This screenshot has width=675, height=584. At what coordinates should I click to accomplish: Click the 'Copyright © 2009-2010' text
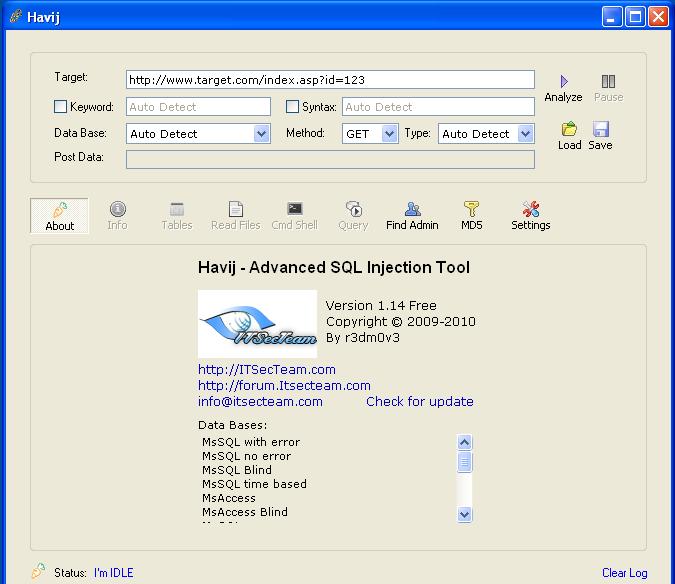click(x=401, y=321)
